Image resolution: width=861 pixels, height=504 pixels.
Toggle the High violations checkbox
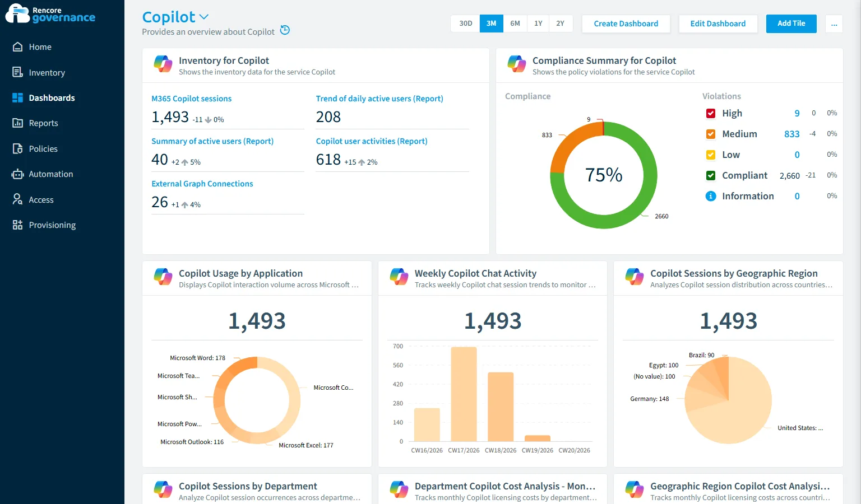711,113
